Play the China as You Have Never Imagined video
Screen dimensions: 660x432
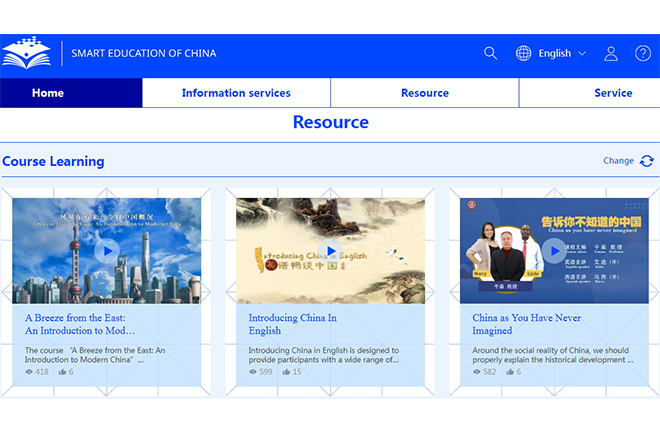[x=554, y=250]
